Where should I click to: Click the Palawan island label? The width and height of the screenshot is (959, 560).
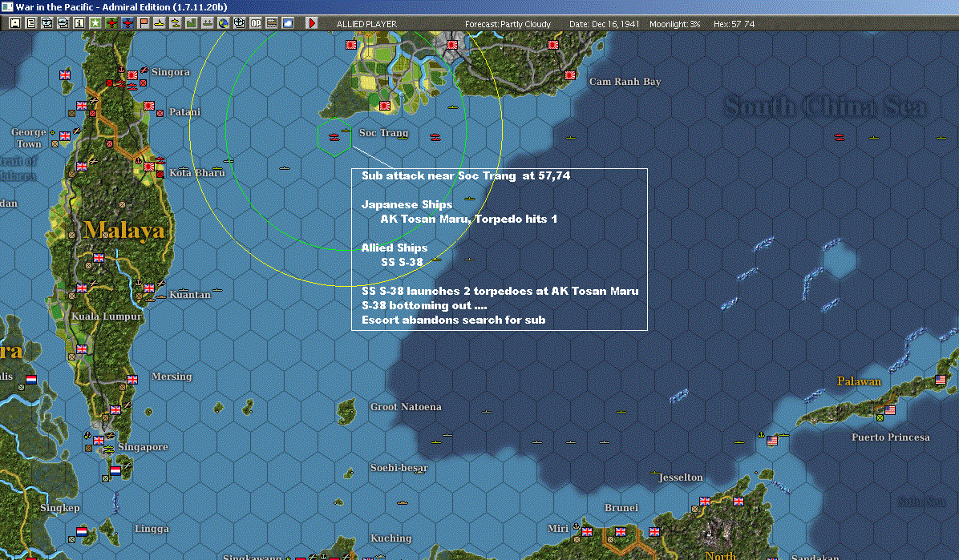click(x=859, y=381)
